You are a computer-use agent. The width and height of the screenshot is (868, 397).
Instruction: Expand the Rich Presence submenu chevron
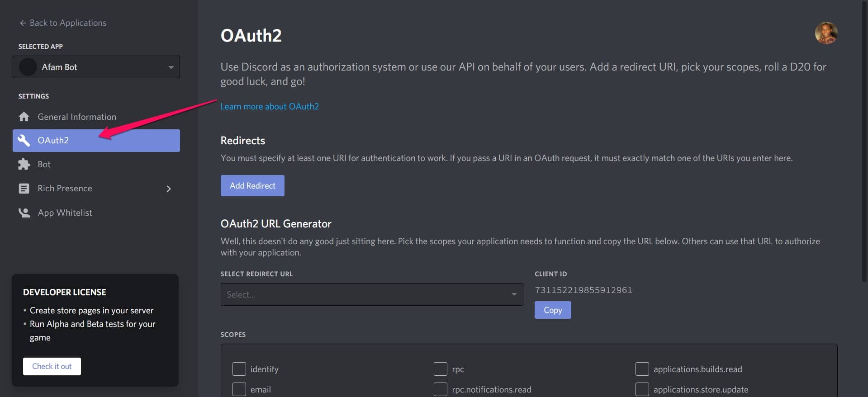coord(169,189)
